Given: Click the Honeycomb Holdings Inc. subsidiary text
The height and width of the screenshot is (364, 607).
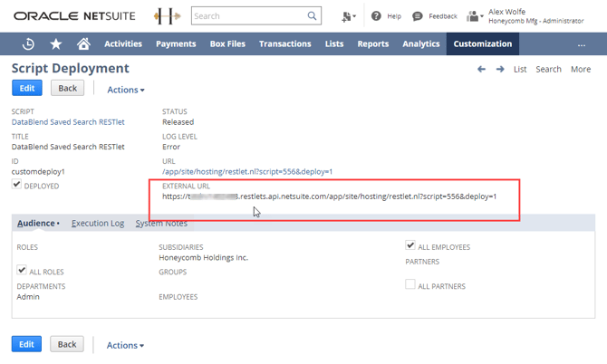Looking at the screenshot, I should [203, 258].
